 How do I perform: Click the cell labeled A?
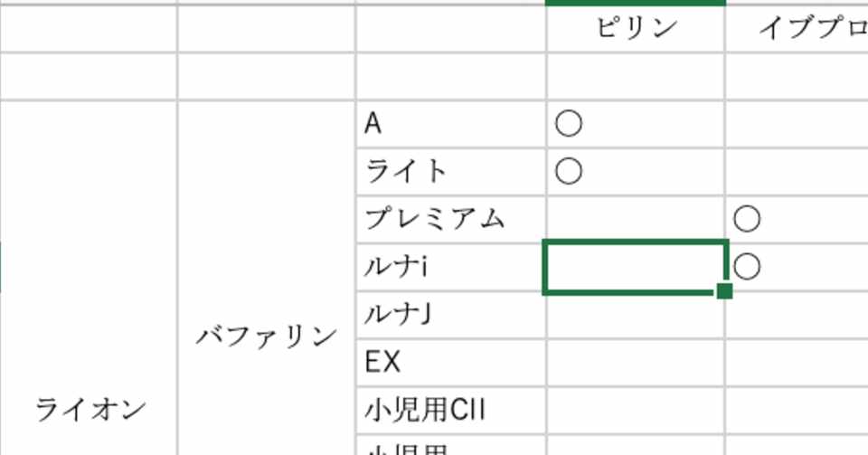450,124
